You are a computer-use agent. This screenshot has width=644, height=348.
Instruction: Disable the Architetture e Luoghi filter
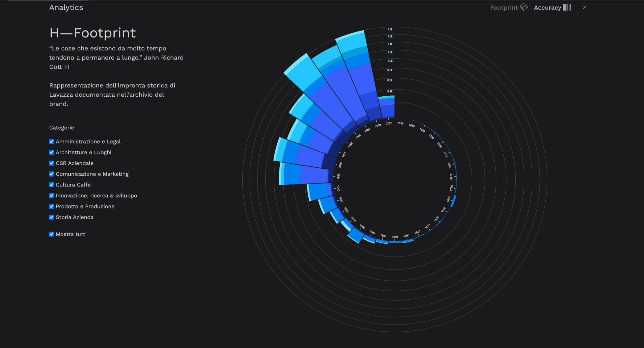(52, 152)
